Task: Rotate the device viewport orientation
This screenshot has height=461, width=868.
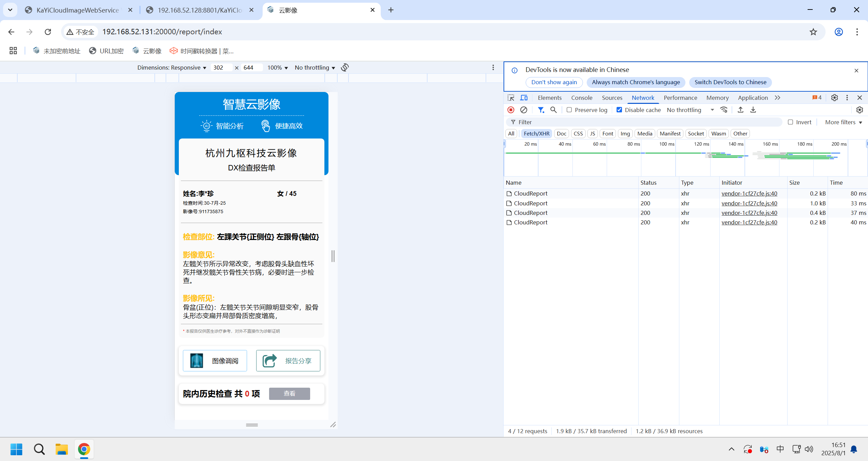Action: [344, 67]
